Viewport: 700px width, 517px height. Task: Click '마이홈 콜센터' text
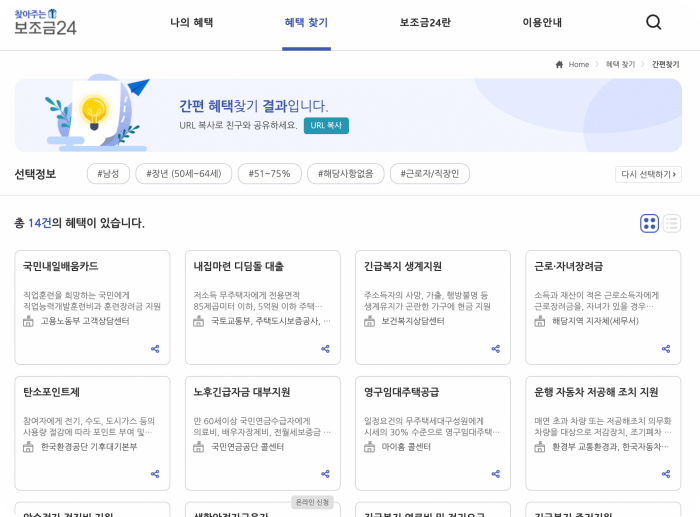406,447
